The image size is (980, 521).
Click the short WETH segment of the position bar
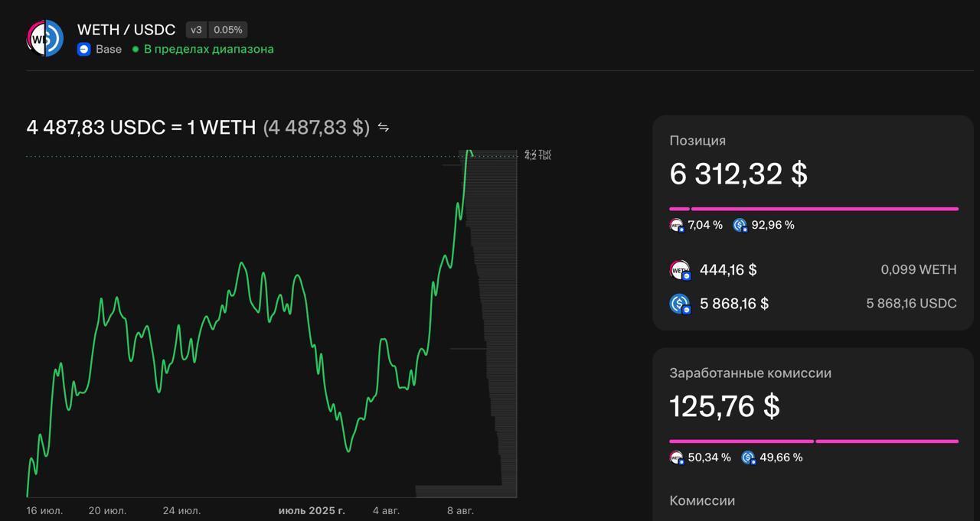[x=680, y=208]
